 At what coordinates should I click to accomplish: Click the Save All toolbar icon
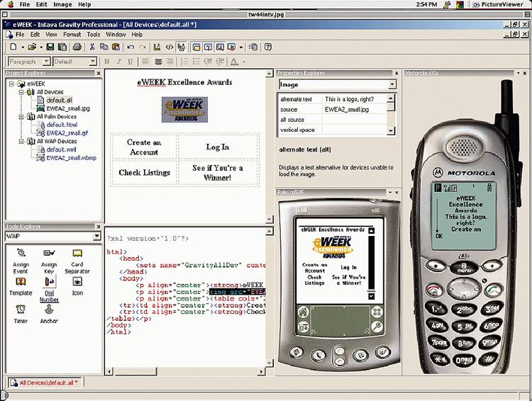pyautogui.click(x=62, y=47)
